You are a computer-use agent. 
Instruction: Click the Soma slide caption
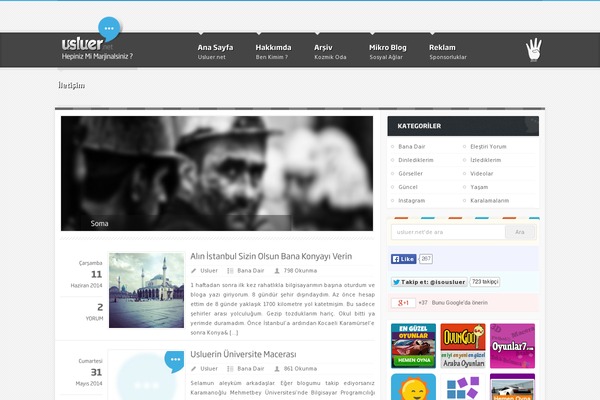(99, 224)
